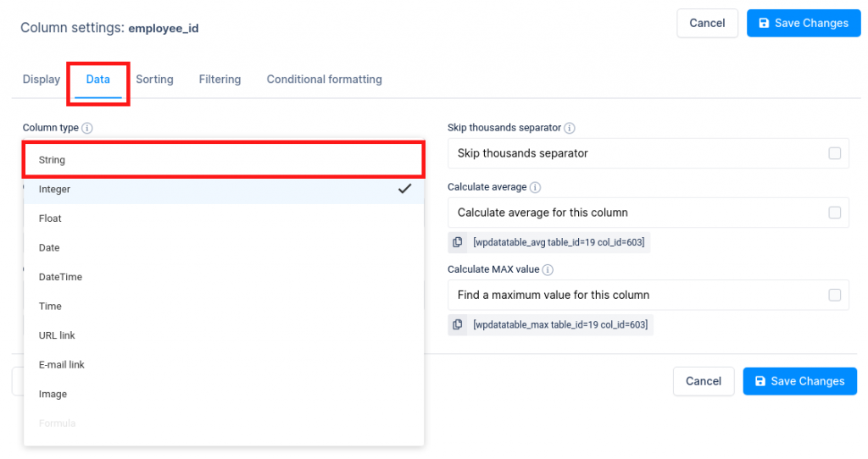This screenshot has height=459, width=868.
Task: Select URL link column type
Action: (x=224, y=335)
